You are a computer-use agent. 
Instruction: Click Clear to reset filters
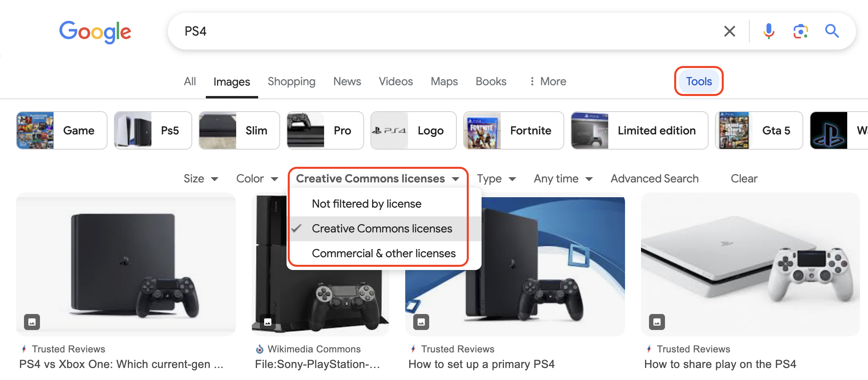[744, 178]
